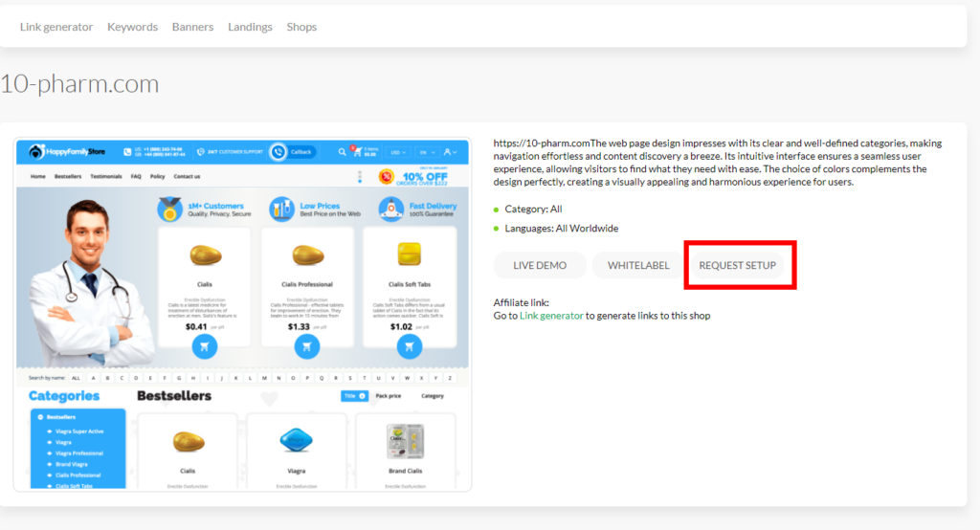Viewport: 980px width, 530px height.
Task: Click Contact us in the preview navigation
Action: [x=187, y=176]
